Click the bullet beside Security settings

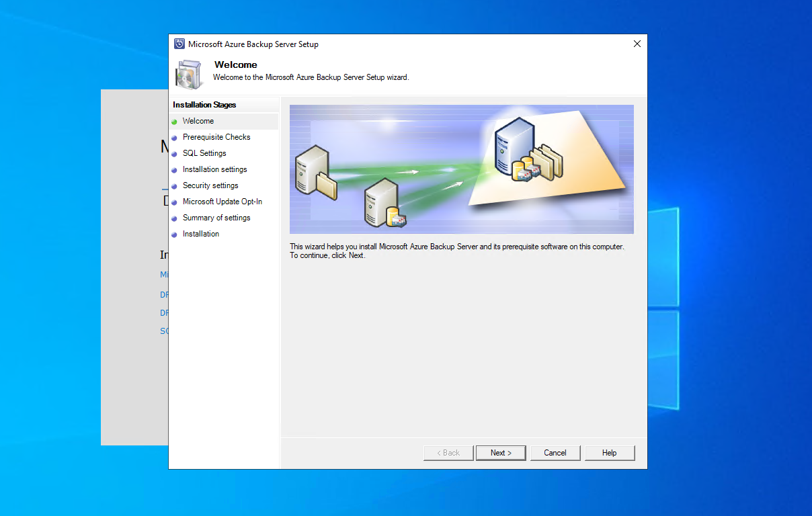pyautogui.click(x=174, y=186)
